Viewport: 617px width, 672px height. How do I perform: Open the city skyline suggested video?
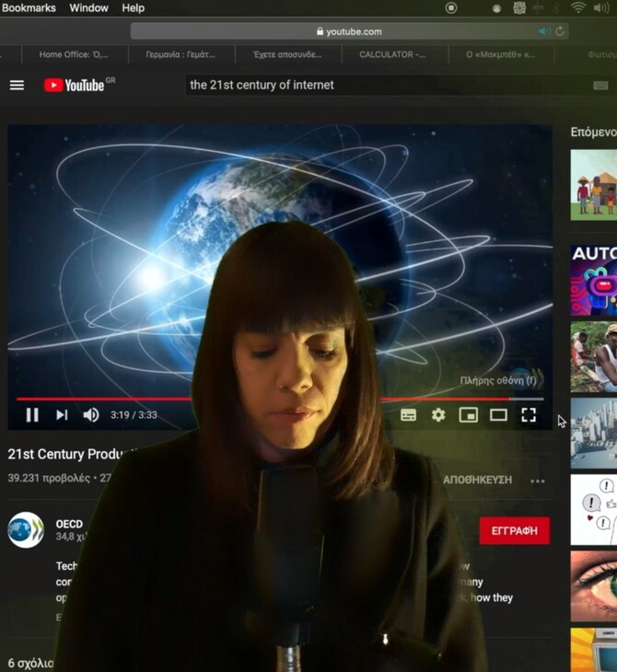[x=593, y=434]
